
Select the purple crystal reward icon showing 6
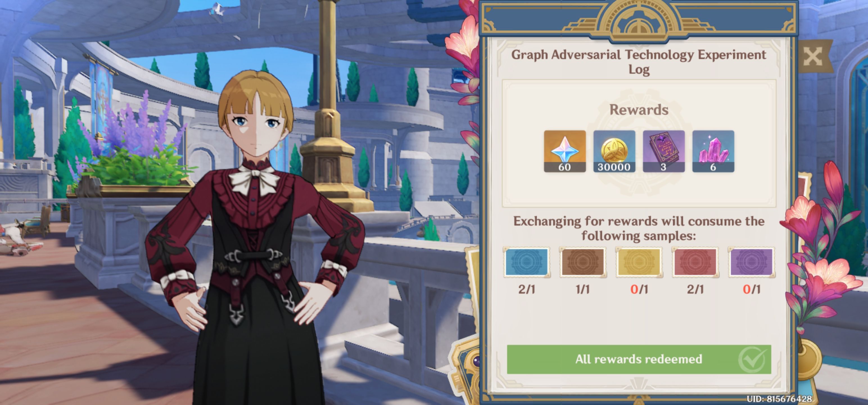(x=713, y=151)
